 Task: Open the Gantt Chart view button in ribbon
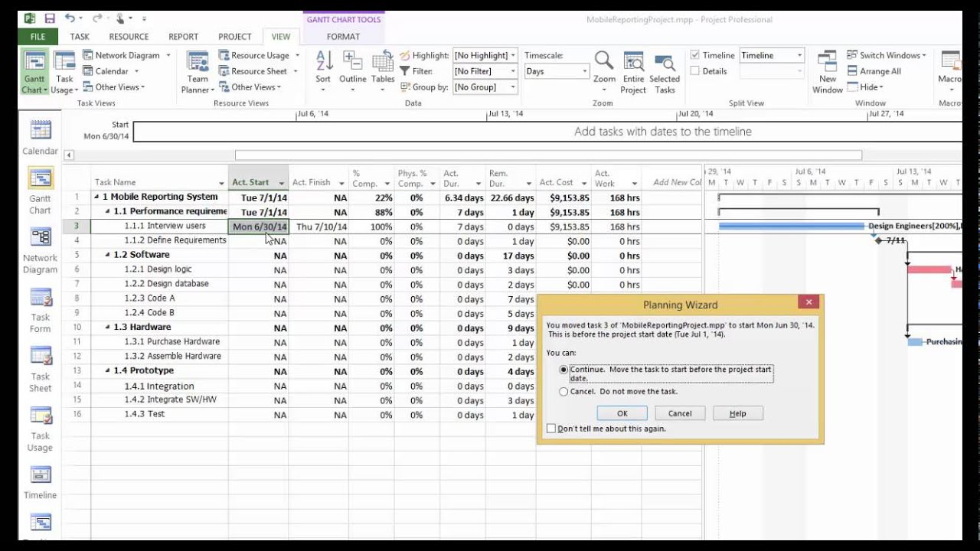pos(34,73)
